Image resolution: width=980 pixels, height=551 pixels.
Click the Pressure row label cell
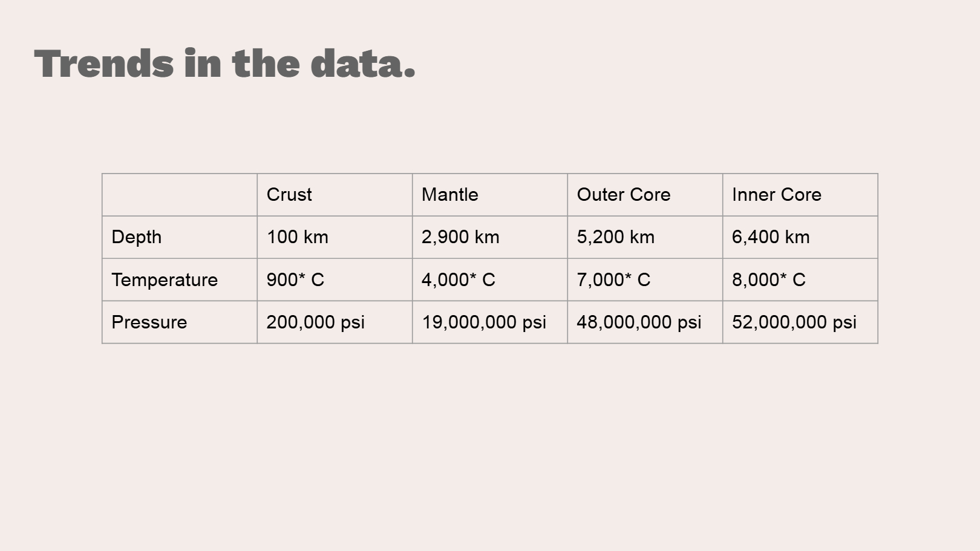[179, 322]
